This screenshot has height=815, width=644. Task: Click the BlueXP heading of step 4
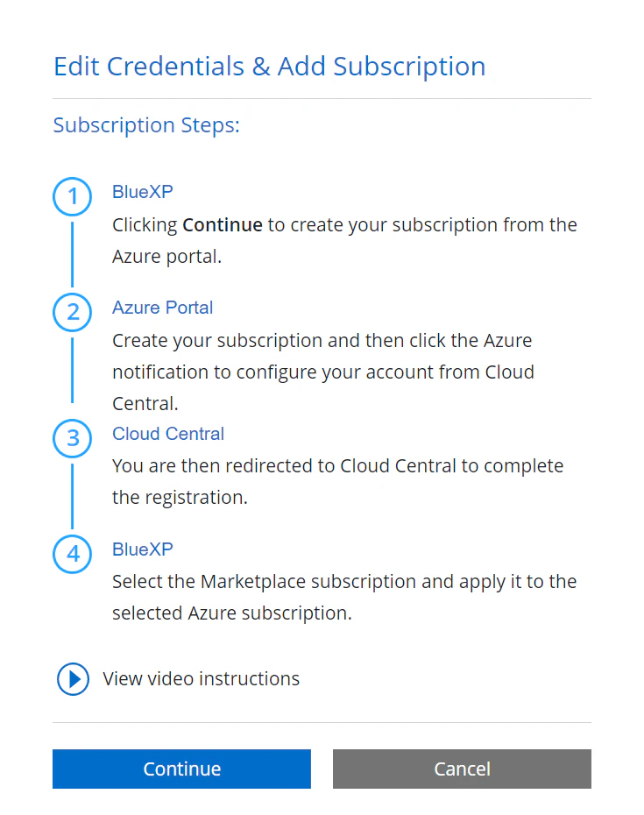143,549
